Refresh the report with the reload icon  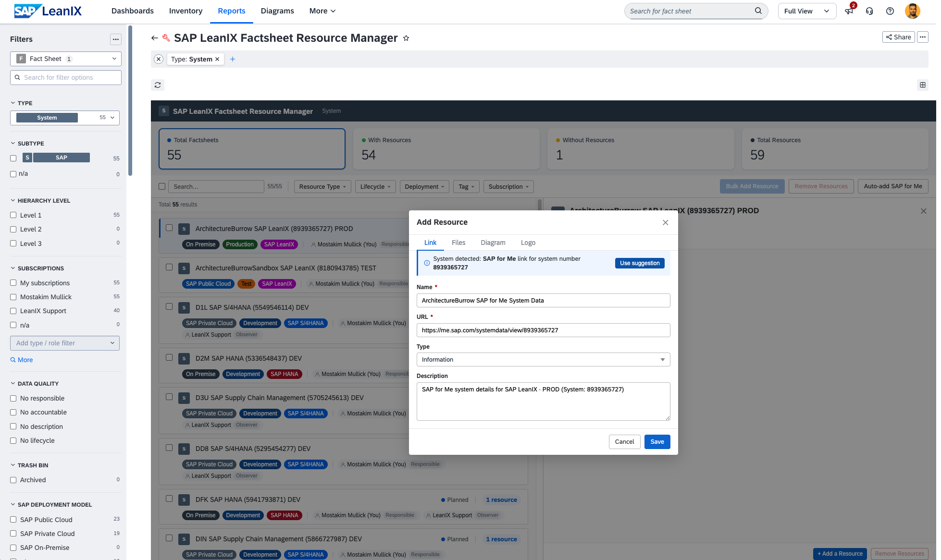click(158, 85)
